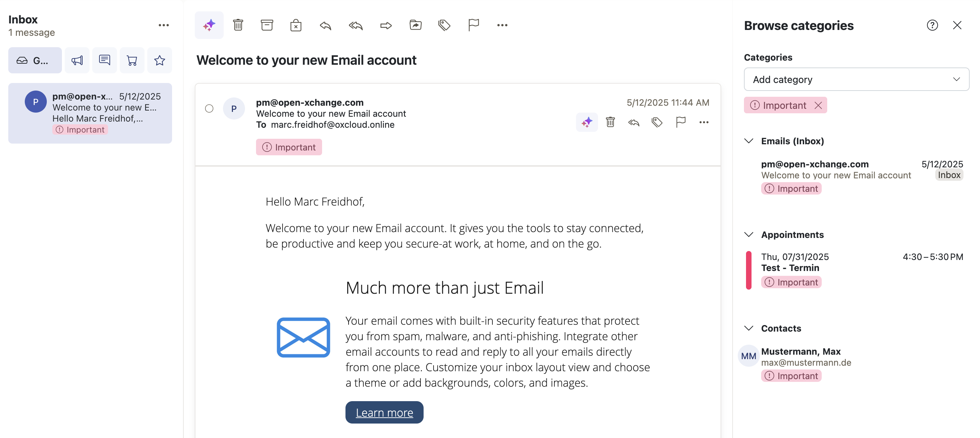Open the categories tag icon in top toolbar
Image resolution: width=980 pixels, height=438 pixels.
tap(444, 25)
